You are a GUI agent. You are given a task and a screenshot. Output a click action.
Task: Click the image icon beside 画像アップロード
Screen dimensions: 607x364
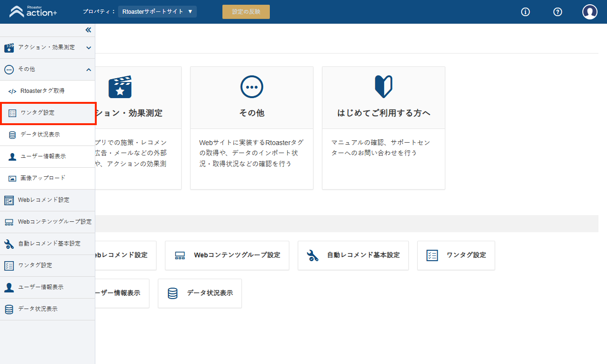pyautogui.click(x=12, y=179)
